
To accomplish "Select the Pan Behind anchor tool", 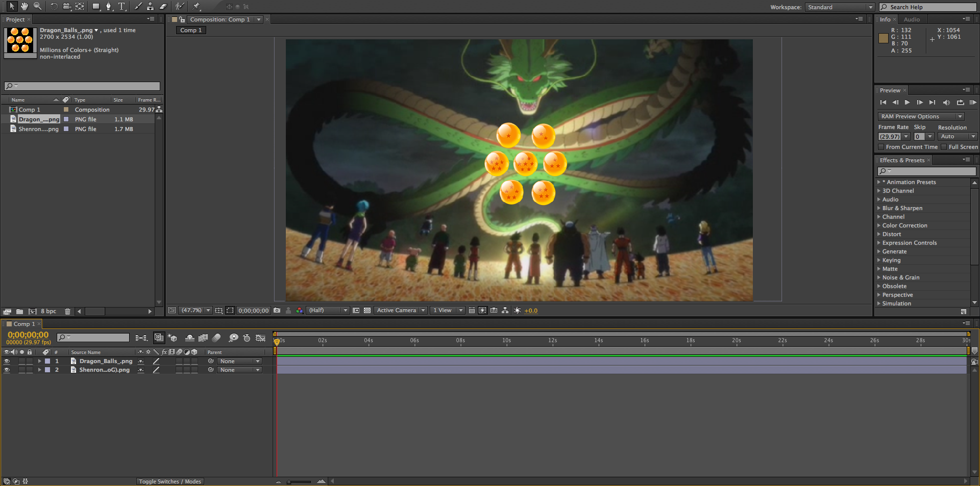I will [x=80, y=6].
